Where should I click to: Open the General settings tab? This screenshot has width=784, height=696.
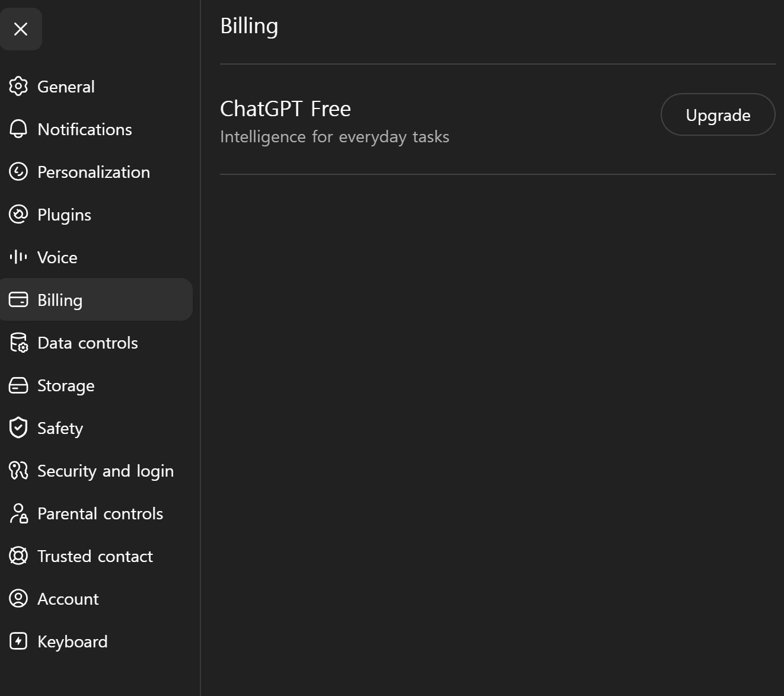pyautogui.click(x=96, y=87)
